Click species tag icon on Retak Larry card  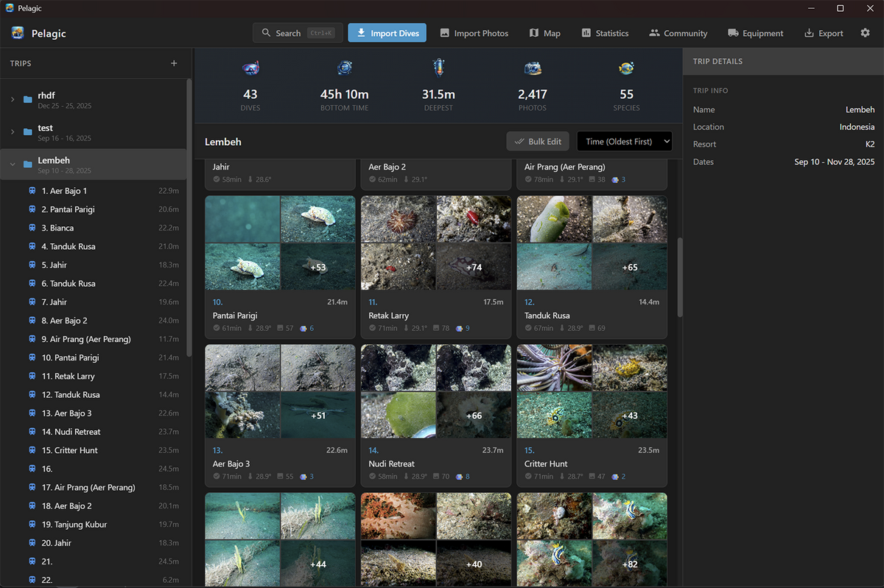click(459, 329)
